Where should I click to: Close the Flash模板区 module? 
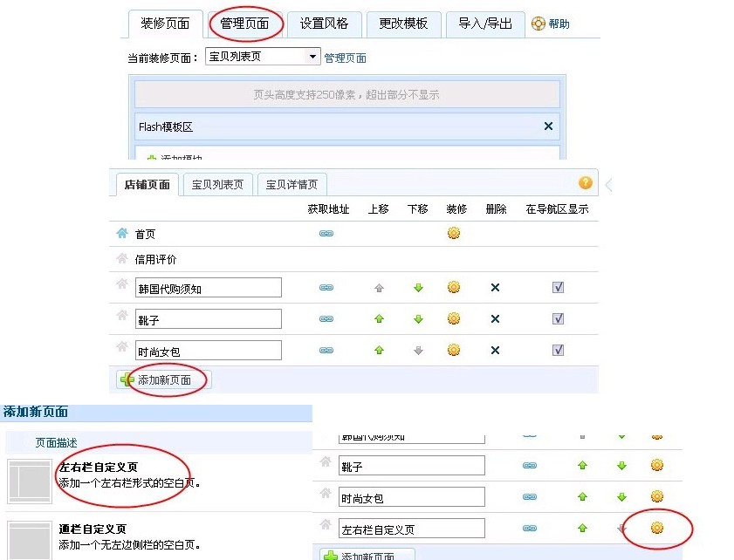click(x=548, y=126)
